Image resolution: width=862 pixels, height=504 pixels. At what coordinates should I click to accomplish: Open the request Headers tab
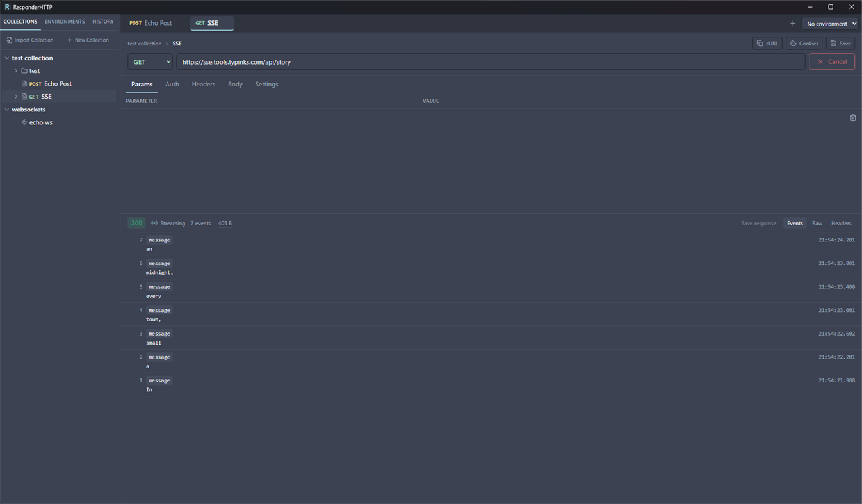click(x=203, y=85)
